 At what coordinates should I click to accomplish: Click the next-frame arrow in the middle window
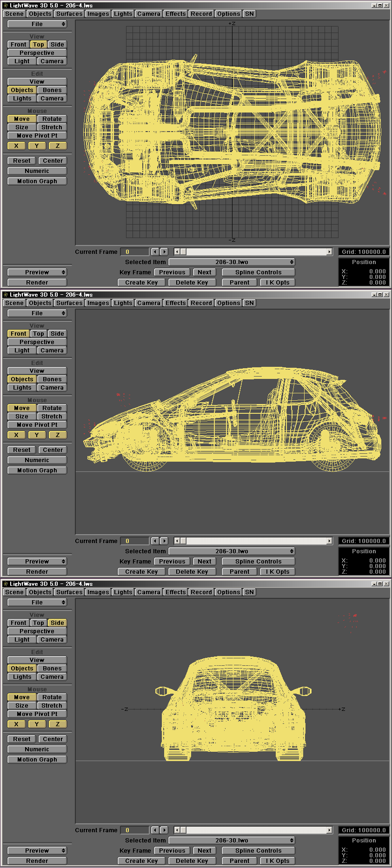(164, 541)
